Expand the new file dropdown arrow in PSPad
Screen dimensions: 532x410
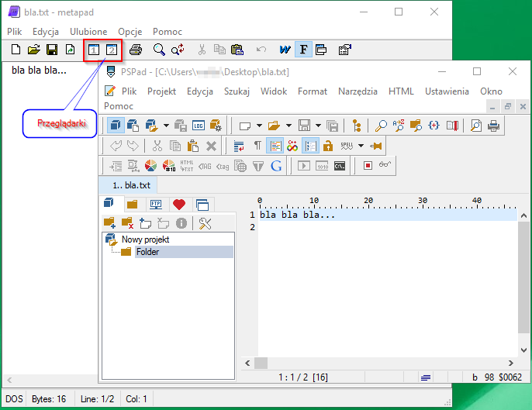(x=257, y=126)
